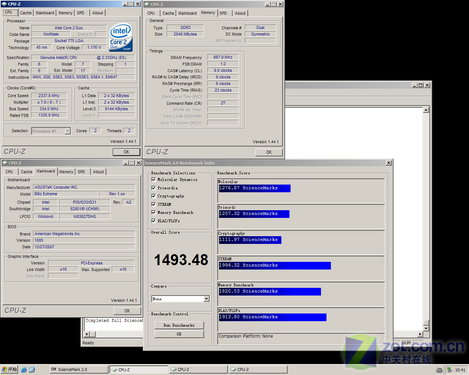469x375 pixels.
Task: Select Cache tab in the memory CPU-Z window
Action: point(168,13)
